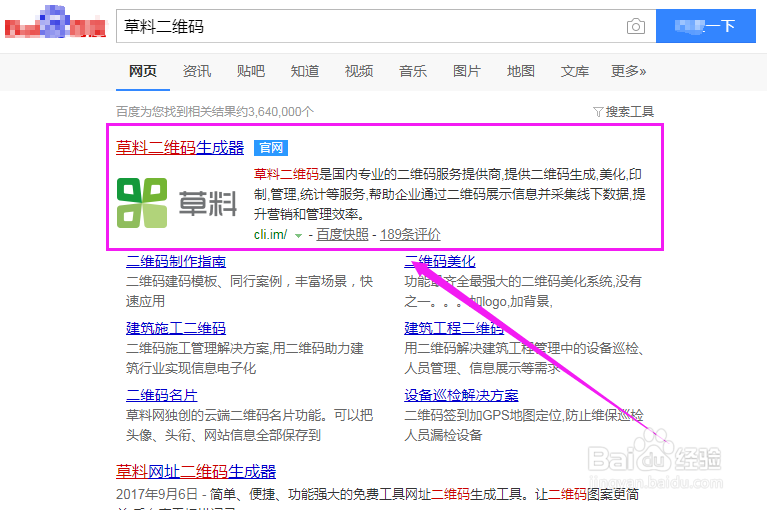The height and width of the screenshot is (510, 767).
Task: Switch to the 地图 tab
Action: click(x=520, y=71)
